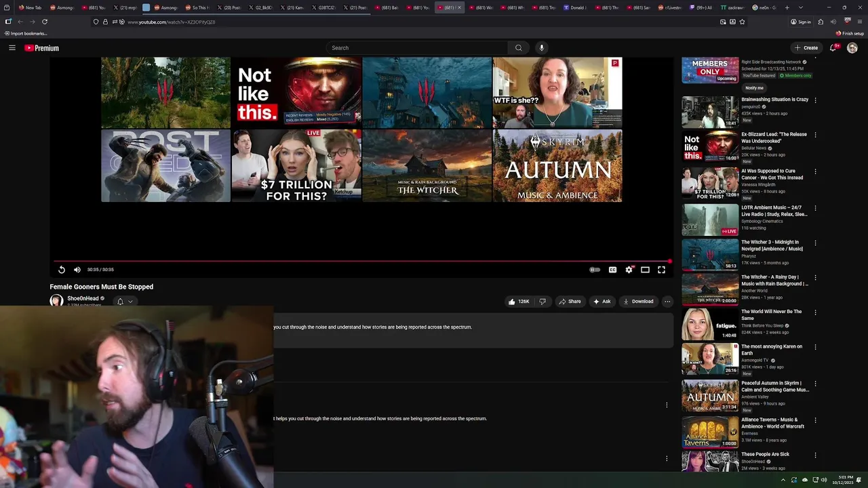Click the ShoeOnHead channel name
Screen dimensions: 868x488
(x=83, y=298)
